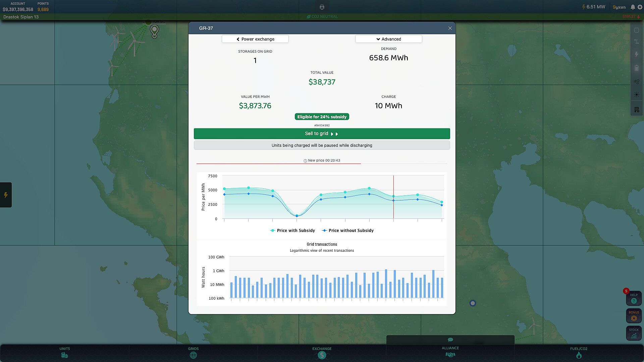
Task: Click the chat bubble bar
Action: [x=450, y=340]
